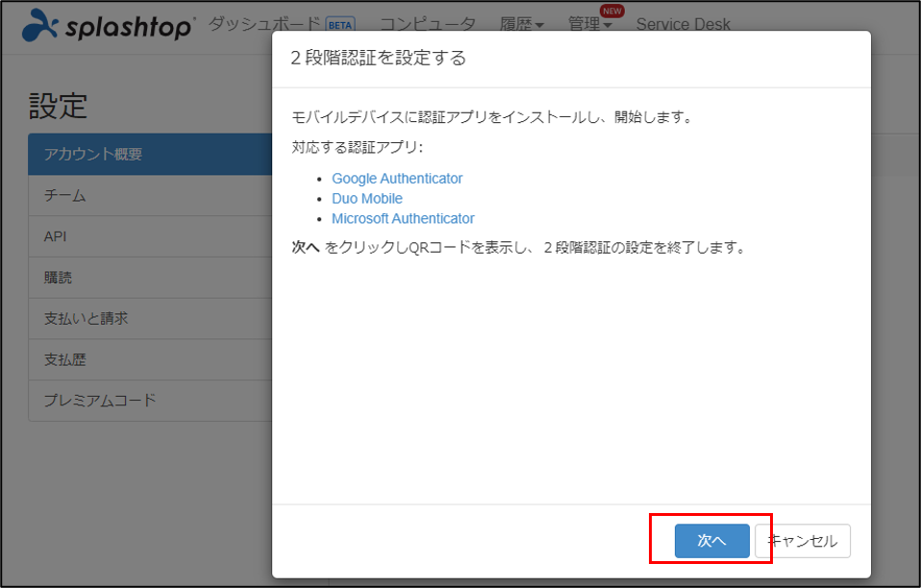Expand the 履歴 dropdown menu

[522, 25]
